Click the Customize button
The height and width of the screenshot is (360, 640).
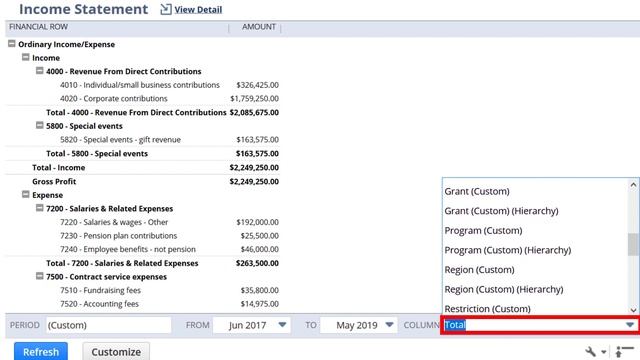click(x=116, y=351)
